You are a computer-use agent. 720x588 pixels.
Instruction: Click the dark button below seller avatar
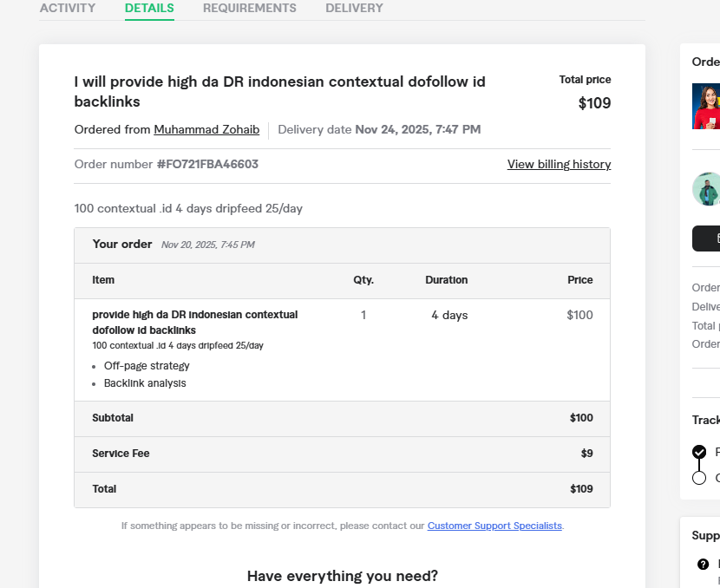(706, 238)
